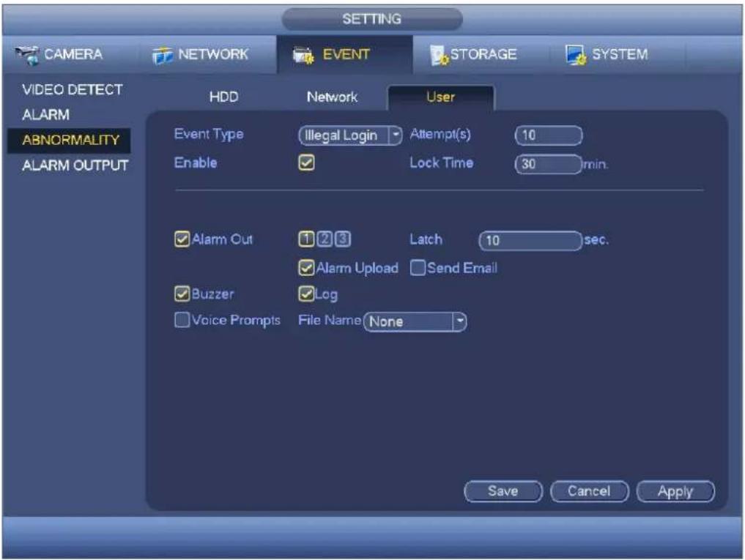Click the STORAGE icon in top bar
The width and height of the screenshot is (745, 560).
(x=439, y=56)
